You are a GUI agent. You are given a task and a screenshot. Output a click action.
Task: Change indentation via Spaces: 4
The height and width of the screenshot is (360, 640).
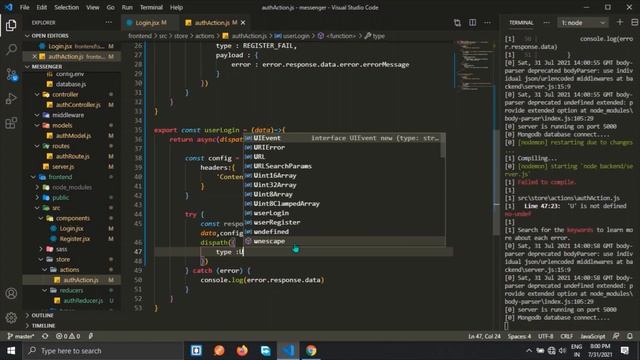pyautogui.click(x=519, y=336)
